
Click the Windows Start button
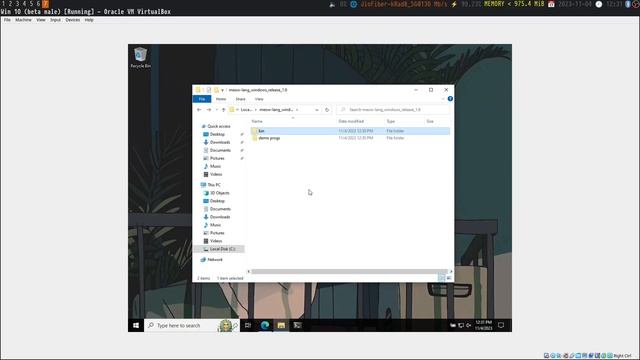[x=136, y=325]
